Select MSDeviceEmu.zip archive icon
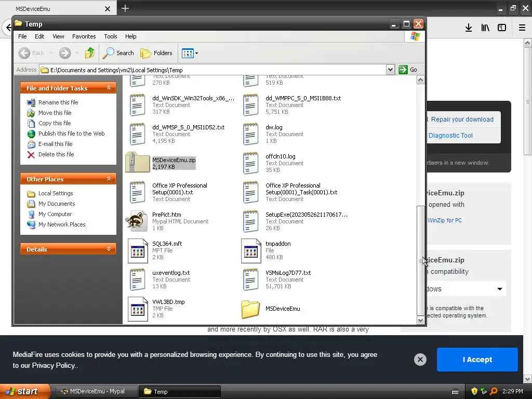This screenshot has width=532, height=399. (x=137, y=162)
